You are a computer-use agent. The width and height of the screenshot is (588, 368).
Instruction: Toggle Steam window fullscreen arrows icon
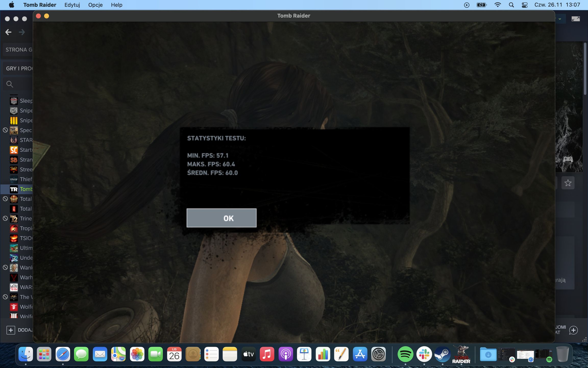(575, 19)
